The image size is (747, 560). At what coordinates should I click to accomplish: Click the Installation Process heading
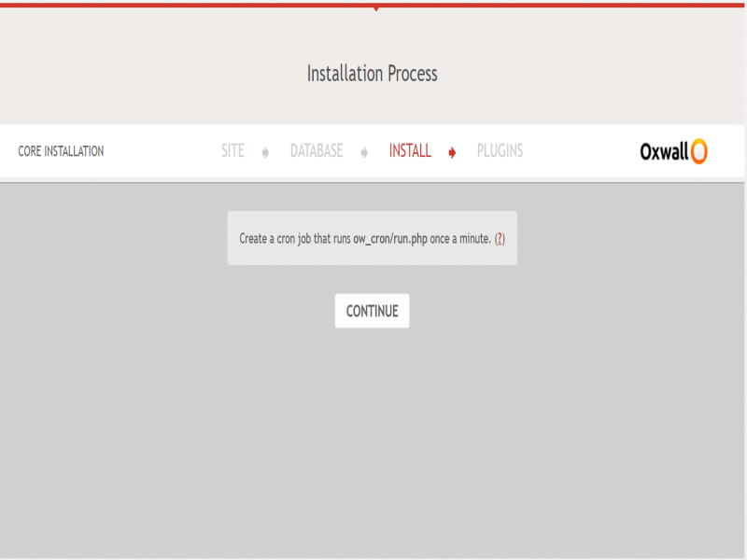(372, 73)
